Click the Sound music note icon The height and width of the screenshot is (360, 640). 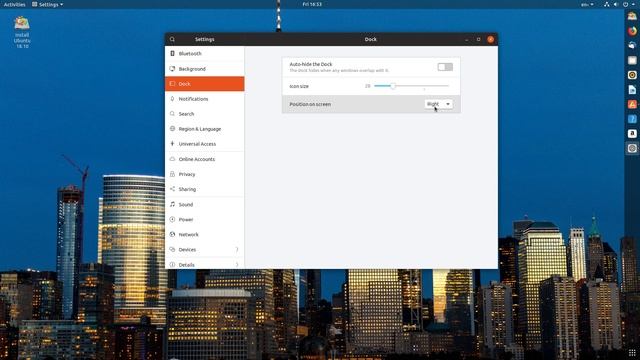[x=172, y=204]
